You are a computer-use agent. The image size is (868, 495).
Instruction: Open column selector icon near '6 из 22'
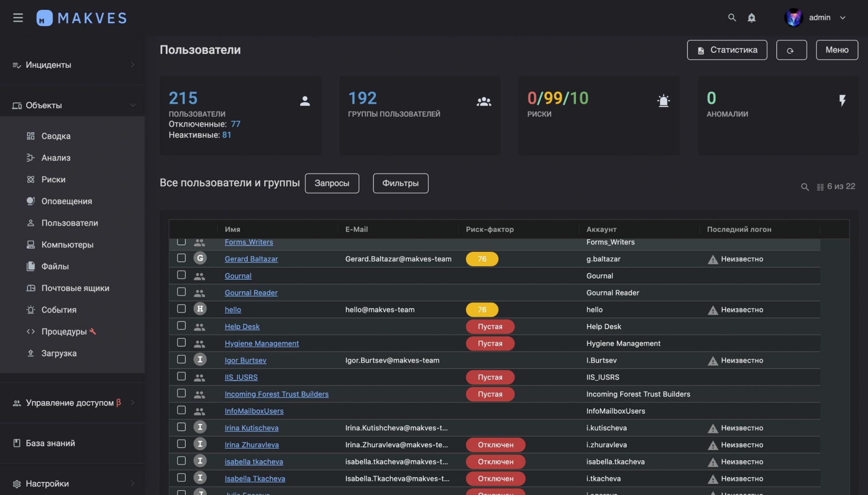pyautogui.click(x=820, y=187)
